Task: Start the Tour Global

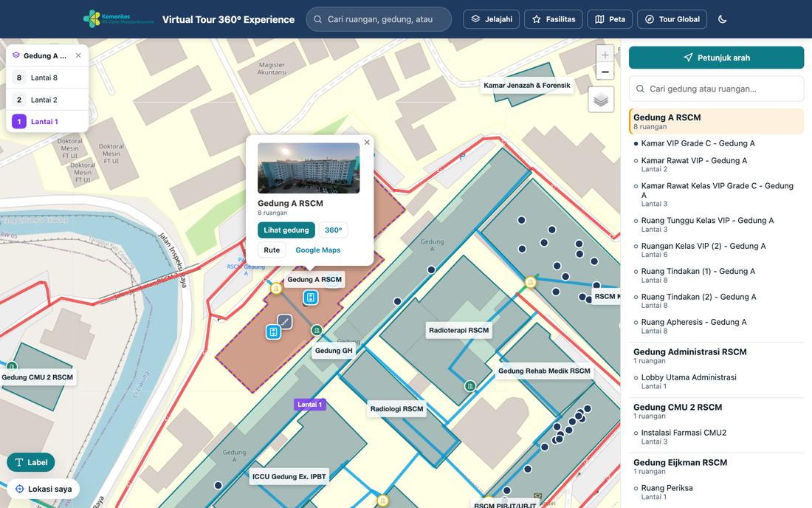Action: (672, 19)
